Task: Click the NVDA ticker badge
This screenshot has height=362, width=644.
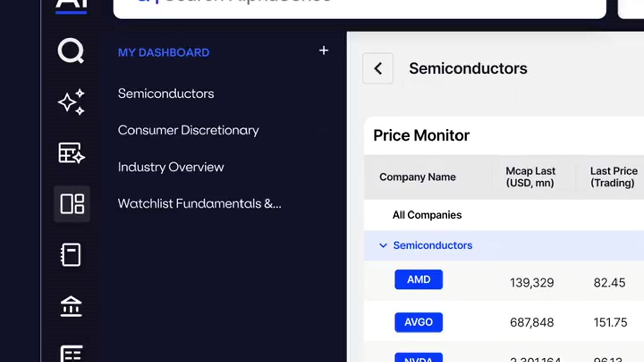Action: click(419, 358)
